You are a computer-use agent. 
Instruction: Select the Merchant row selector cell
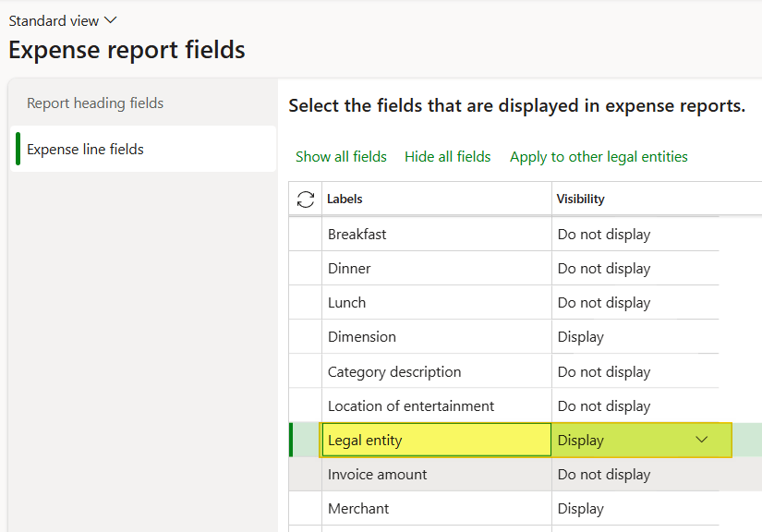tap(306, 509)
